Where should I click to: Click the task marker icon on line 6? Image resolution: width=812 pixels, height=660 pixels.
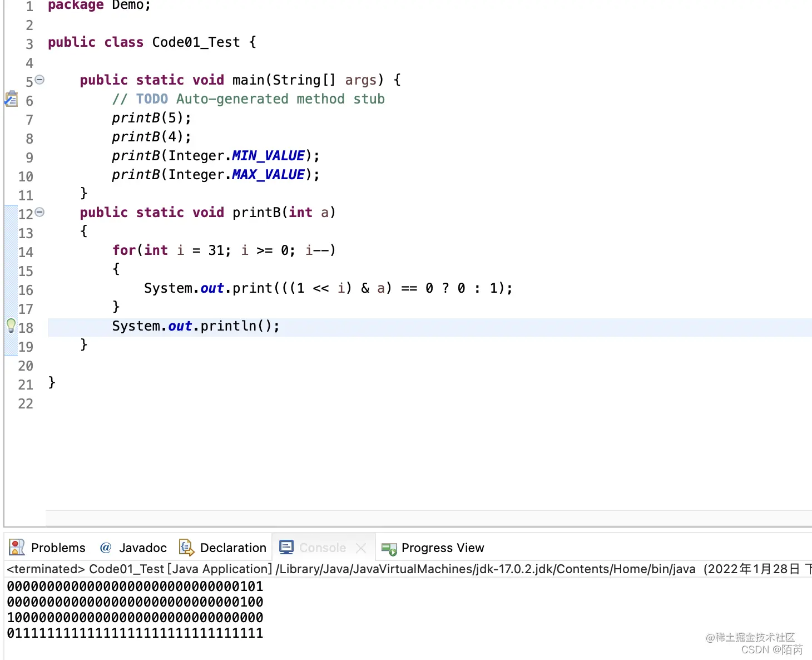11,99
